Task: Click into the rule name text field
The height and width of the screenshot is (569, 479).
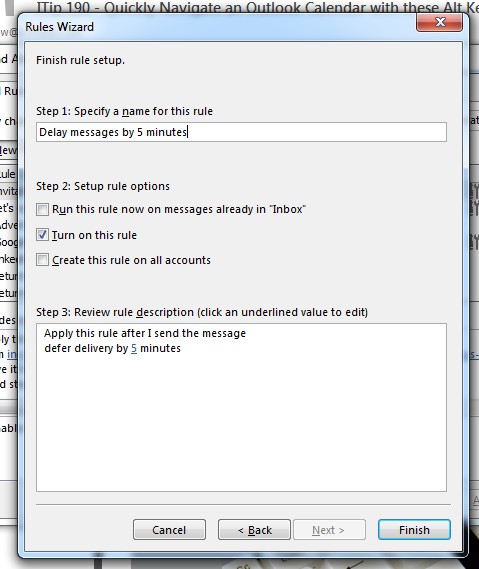Action: 241,132
